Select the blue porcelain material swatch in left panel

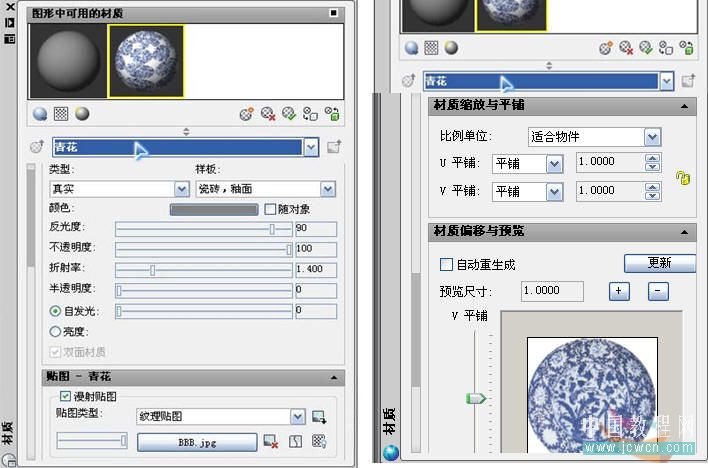pos(146,61)
